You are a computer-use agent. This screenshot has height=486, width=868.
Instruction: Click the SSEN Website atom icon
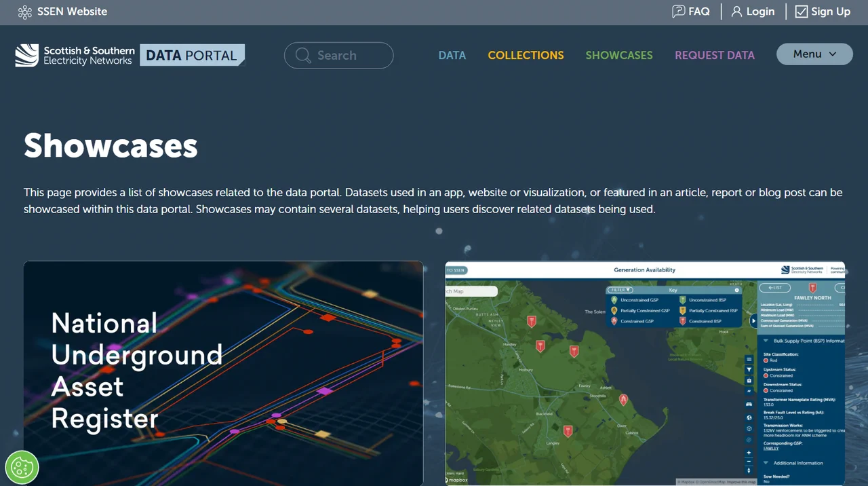coord(25,12)
